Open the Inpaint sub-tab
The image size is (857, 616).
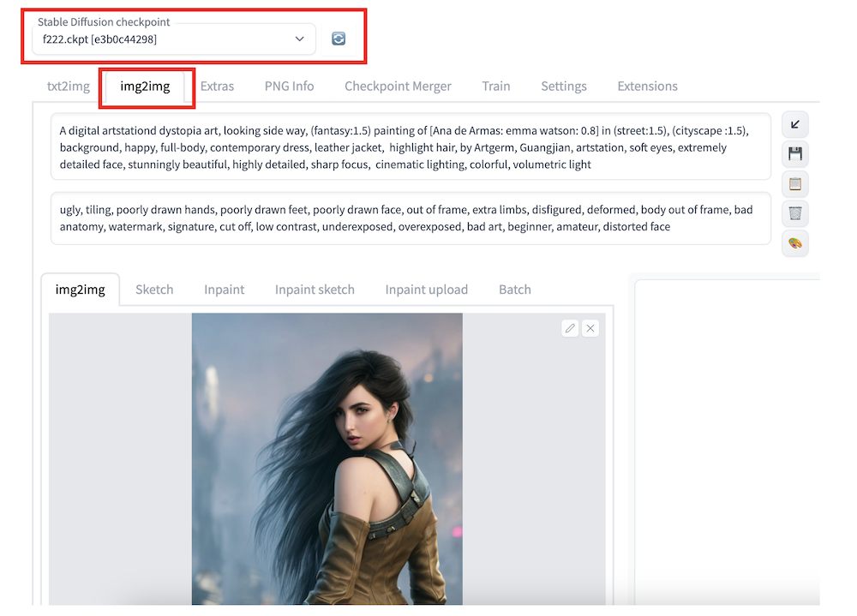pos(224,290)
